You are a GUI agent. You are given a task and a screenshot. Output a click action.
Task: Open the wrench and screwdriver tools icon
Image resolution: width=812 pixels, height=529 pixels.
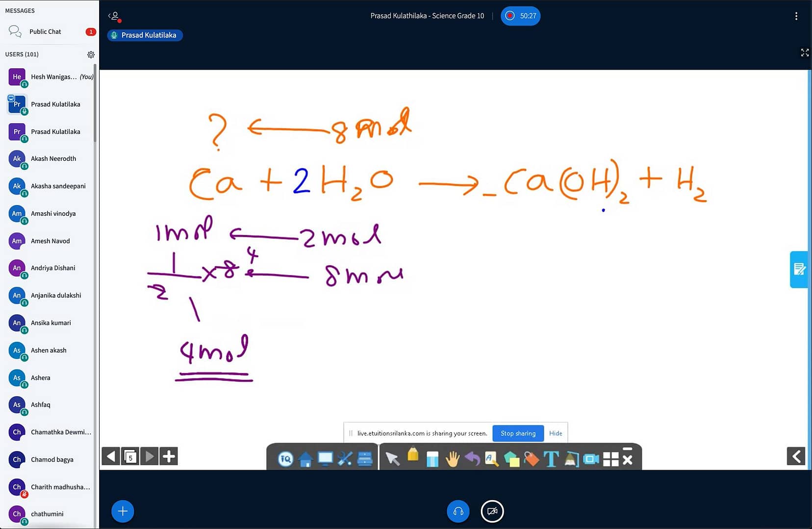(x=345, y=459)
